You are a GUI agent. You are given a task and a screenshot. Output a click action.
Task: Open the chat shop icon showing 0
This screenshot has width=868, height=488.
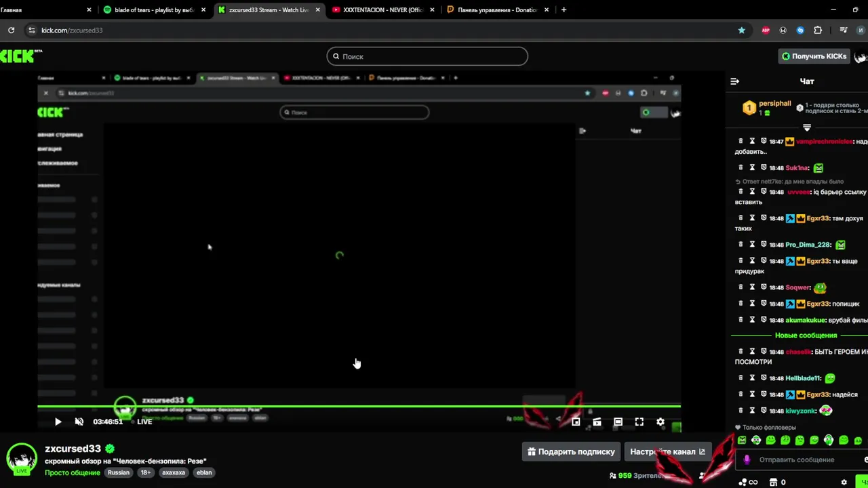(778, 483)
